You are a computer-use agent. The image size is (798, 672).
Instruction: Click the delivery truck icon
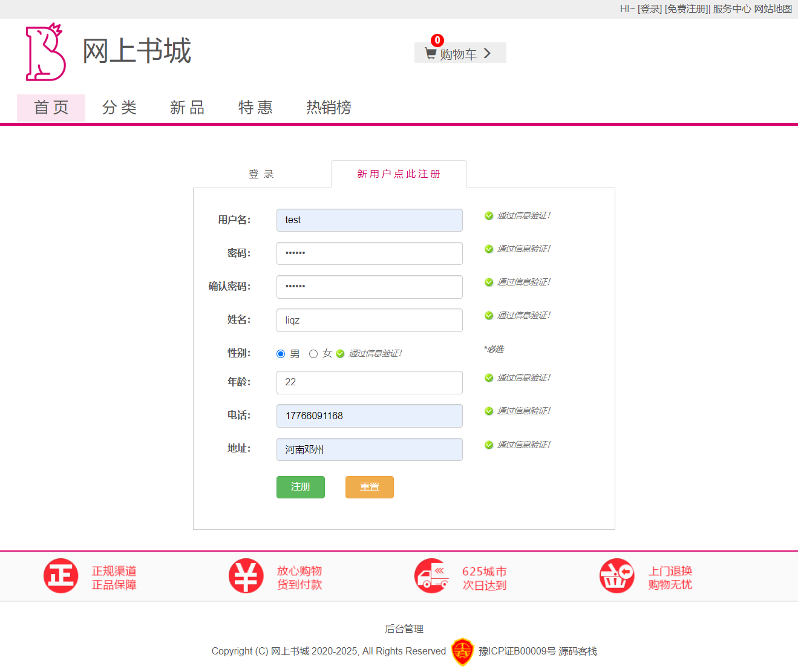(431, 576)
